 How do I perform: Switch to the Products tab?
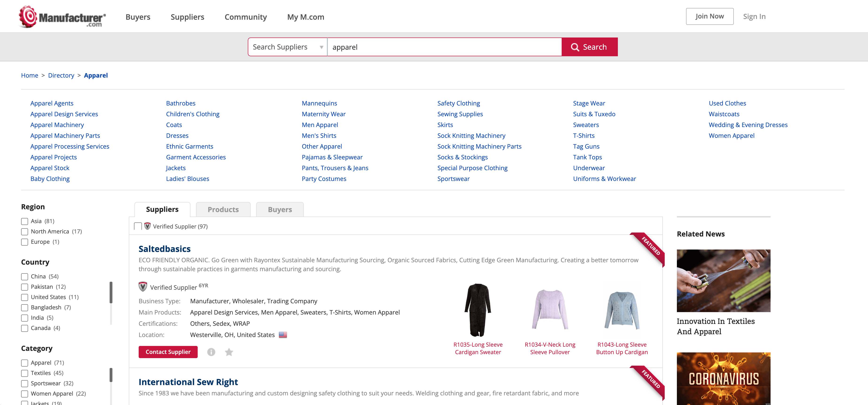click(x=223, y=209)
